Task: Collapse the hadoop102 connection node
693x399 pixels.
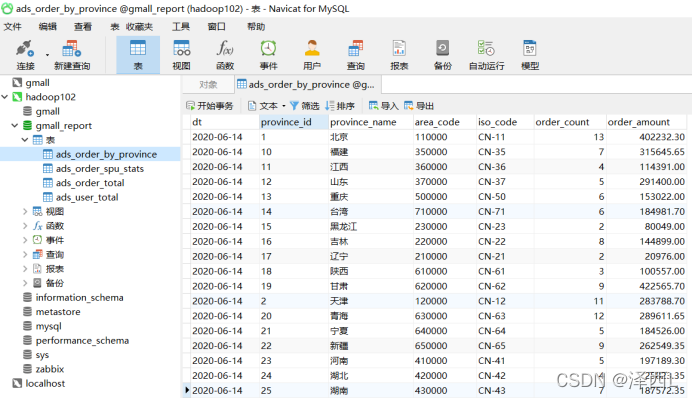Action: [5, 97]
